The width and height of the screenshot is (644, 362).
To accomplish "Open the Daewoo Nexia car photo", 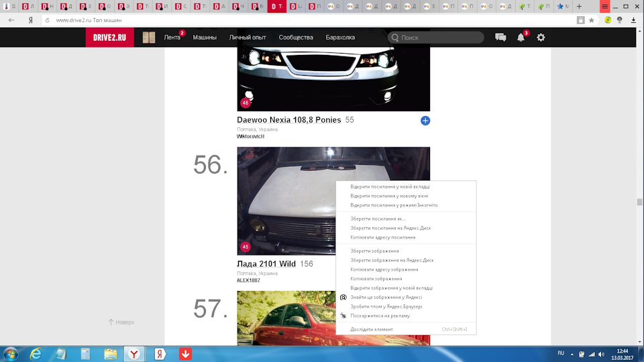I will (333, 79).
